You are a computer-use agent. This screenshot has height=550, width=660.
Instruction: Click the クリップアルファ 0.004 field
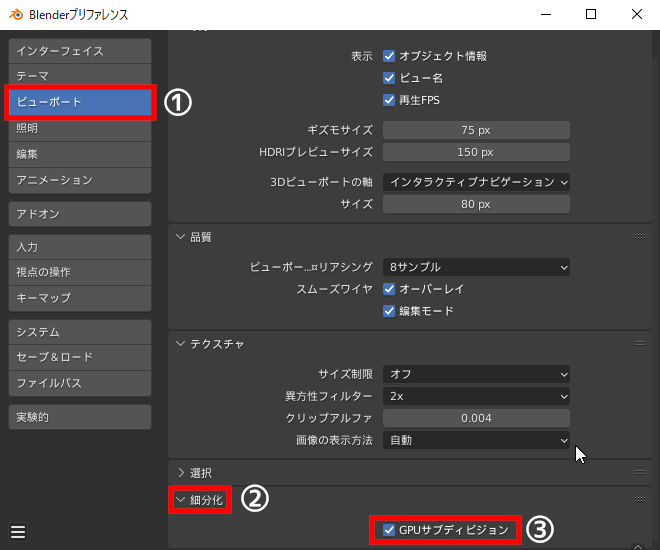[x=476, y=418]
